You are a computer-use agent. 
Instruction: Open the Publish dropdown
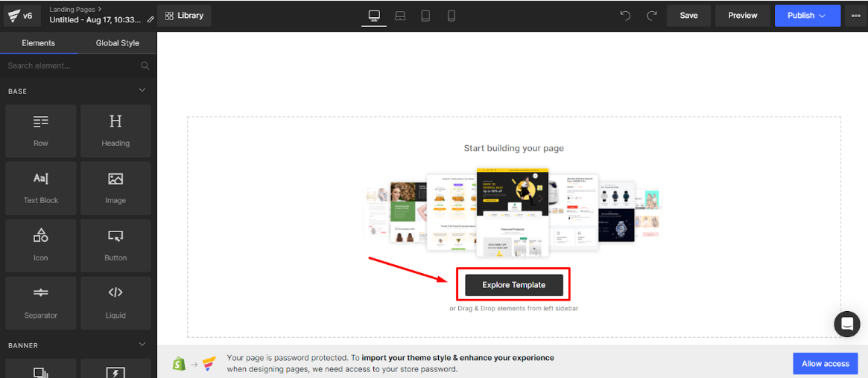pos(807,16)
